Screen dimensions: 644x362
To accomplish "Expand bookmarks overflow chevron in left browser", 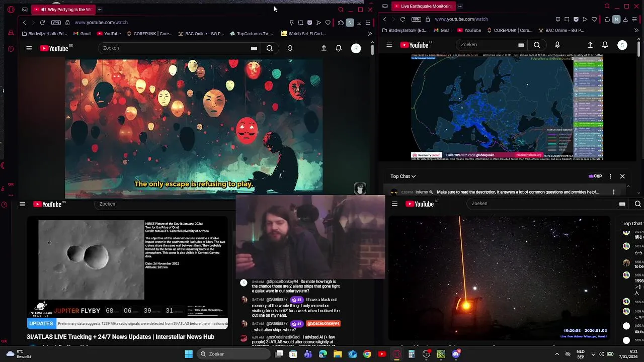I will tap(370, 34).
